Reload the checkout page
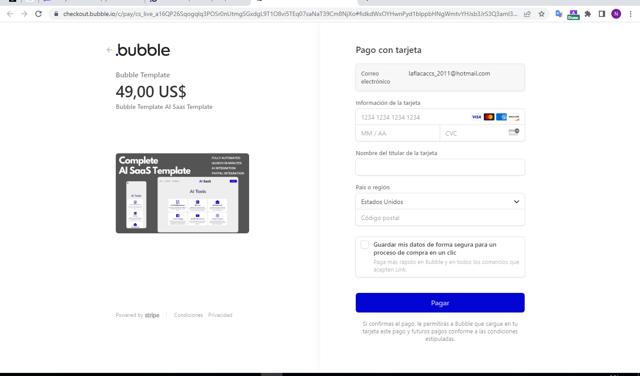The image size is (640, 376). pyautogui.click(x=38, y=14)
